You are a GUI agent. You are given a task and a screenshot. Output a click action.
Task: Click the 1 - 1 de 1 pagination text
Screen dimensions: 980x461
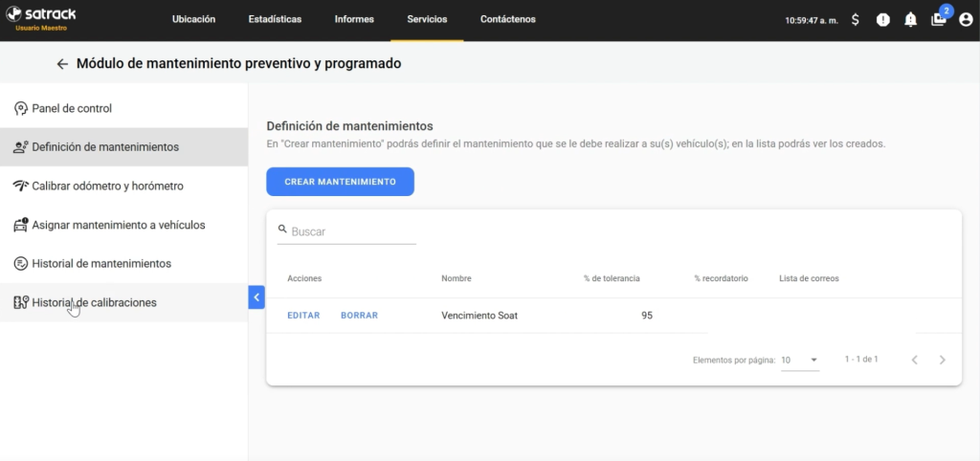coord(861,360)
